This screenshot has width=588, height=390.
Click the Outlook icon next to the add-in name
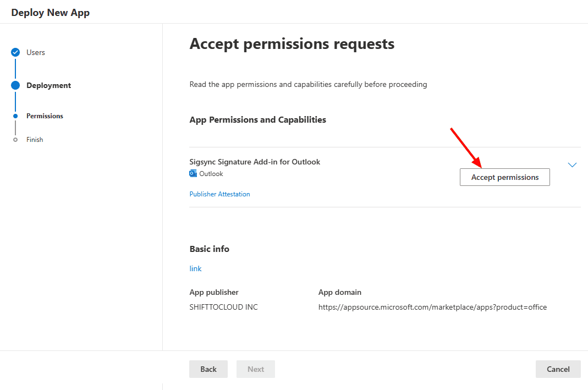[x=193, y=173]
